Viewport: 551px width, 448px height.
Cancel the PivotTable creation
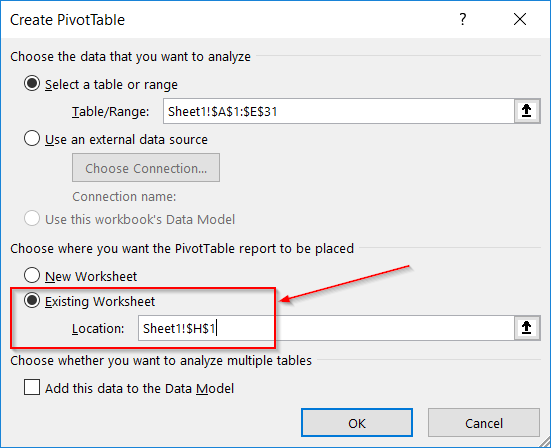point(484,423)
